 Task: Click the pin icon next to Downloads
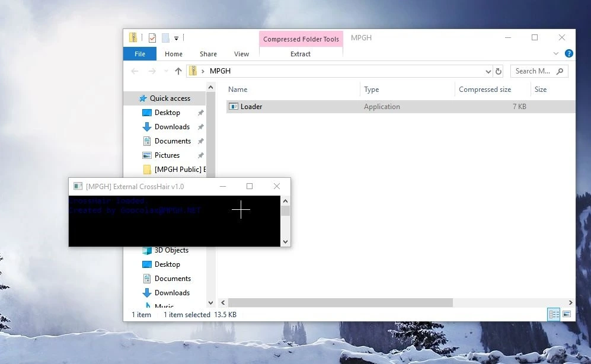(x=200, y=127)
